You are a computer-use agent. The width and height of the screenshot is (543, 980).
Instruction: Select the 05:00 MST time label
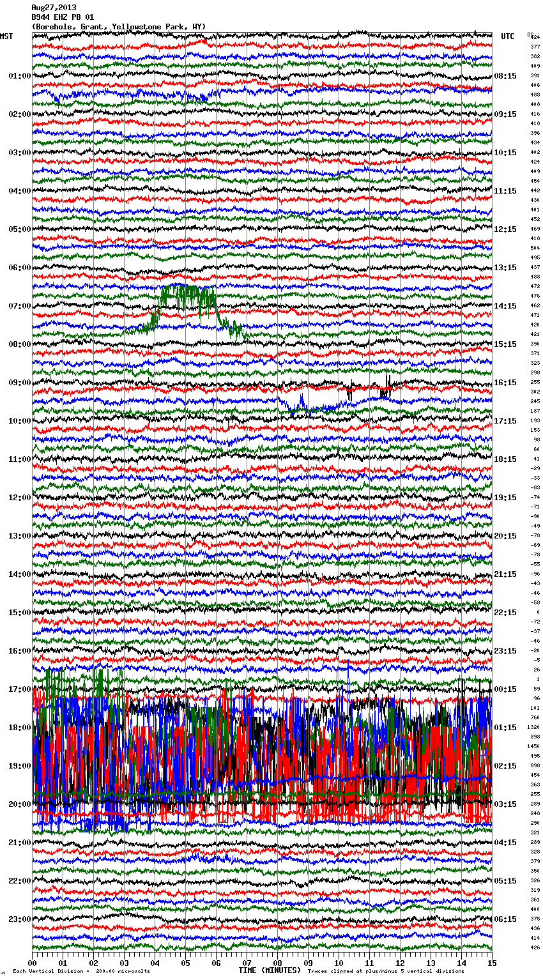[20, 229]
